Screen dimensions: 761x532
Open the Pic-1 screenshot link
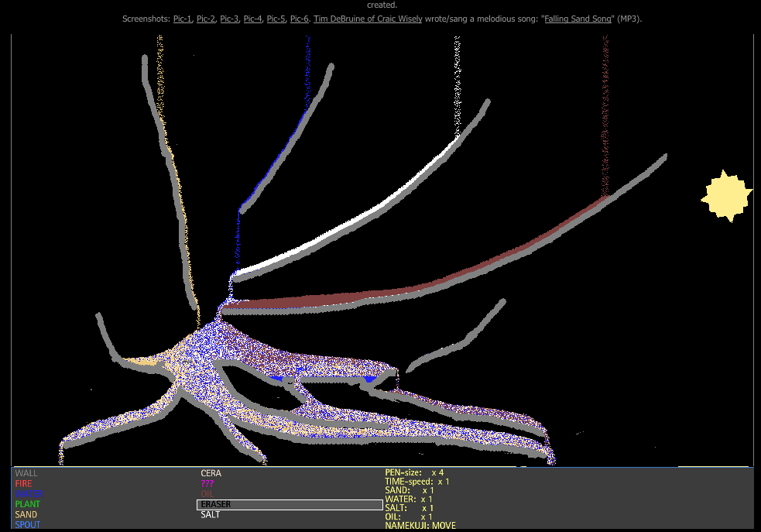[183, 19]
